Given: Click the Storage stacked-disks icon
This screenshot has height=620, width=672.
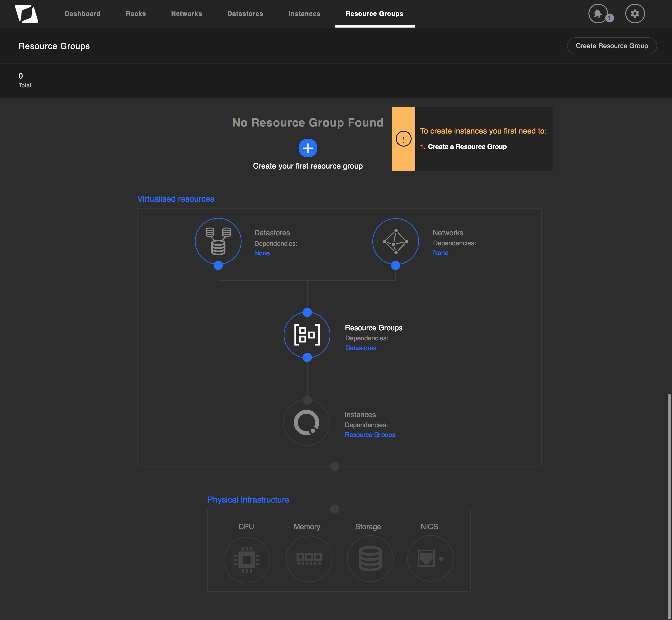Looking at the screenshot, I should coord(370,559).
